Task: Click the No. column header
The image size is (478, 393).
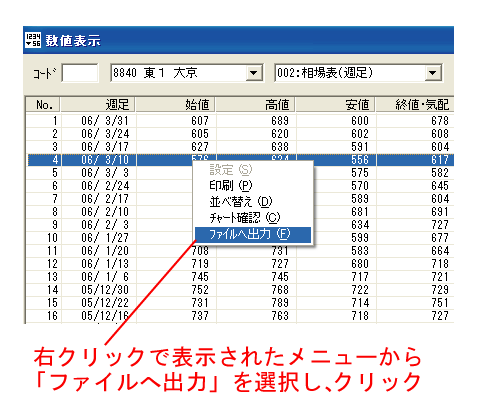Action: (44, 105)
